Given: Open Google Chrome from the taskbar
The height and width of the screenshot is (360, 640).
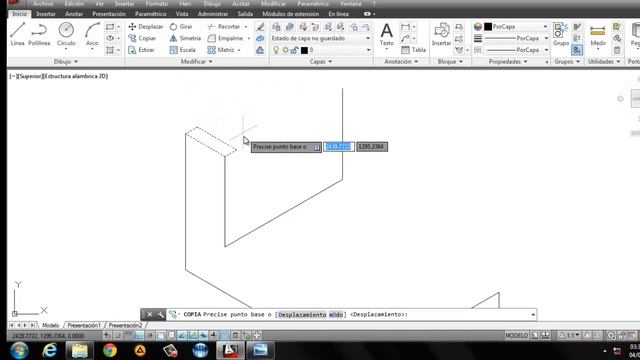Looking at the screenshot, I should click(x=109, y=350).
